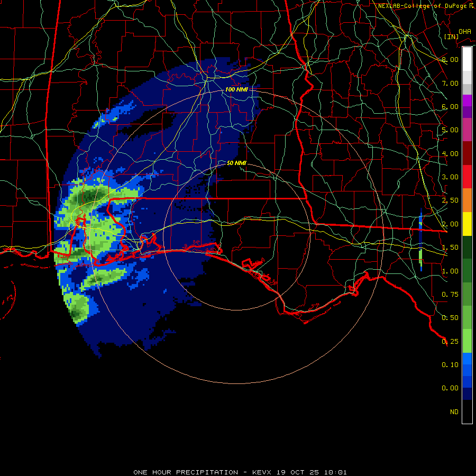Image resolution: width=476 pixels, height=476 pixels.
Task: Click the 1.50 legend value
Action: tap(450, 248)
